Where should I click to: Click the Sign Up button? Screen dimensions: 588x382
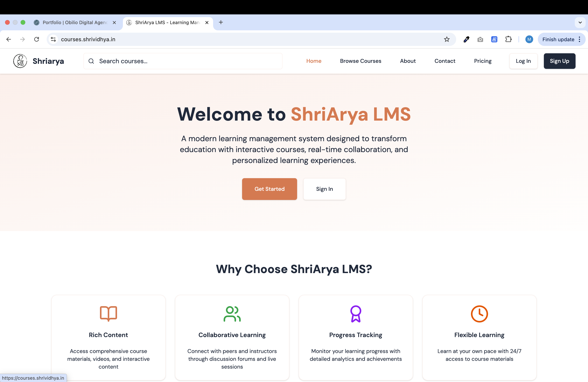click(x=559, y=61)
